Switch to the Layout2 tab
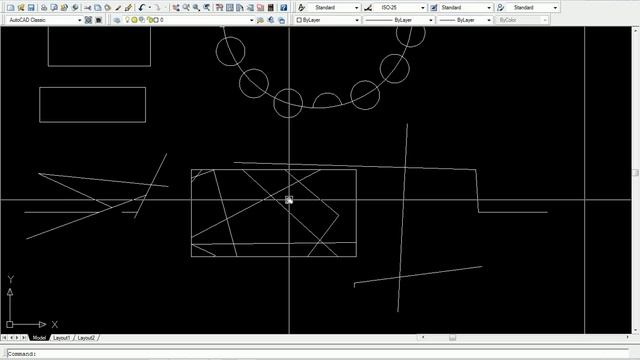The height and width of the screenshot is (360, 640). 86,338
